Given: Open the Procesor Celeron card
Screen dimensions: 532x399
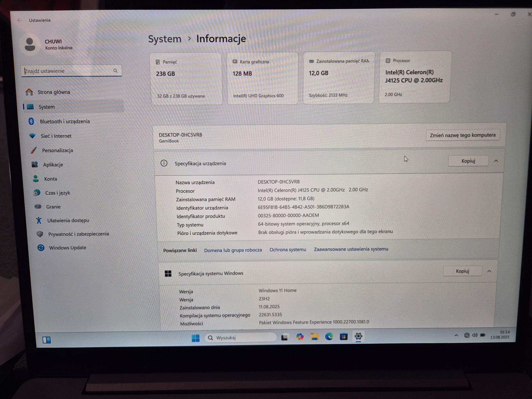Looking at the screenshot, I should click(414, 77).
